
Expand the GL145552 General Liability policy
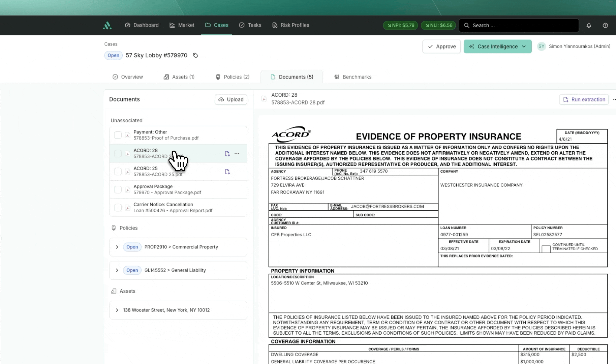coord(117,270)
